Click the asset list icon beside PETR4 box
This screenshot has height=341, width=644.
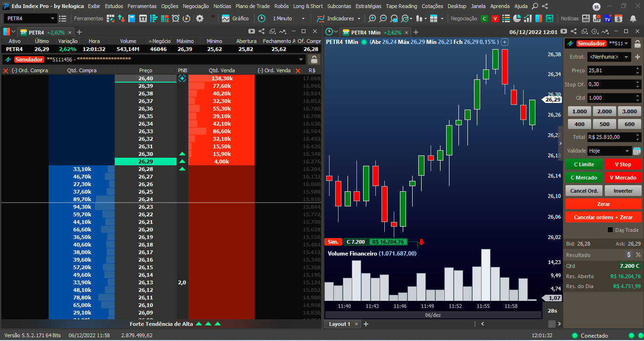(x=62, y=18)
